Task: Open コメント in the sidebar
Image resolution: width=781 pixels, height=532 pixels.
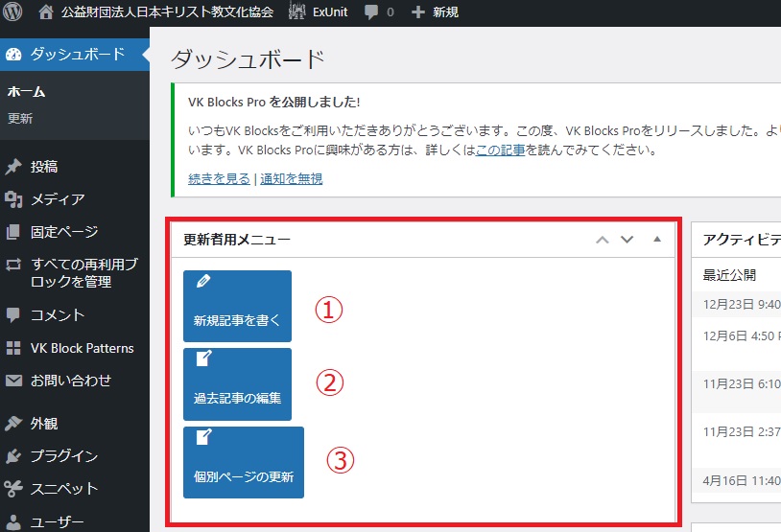Action: 58,314
